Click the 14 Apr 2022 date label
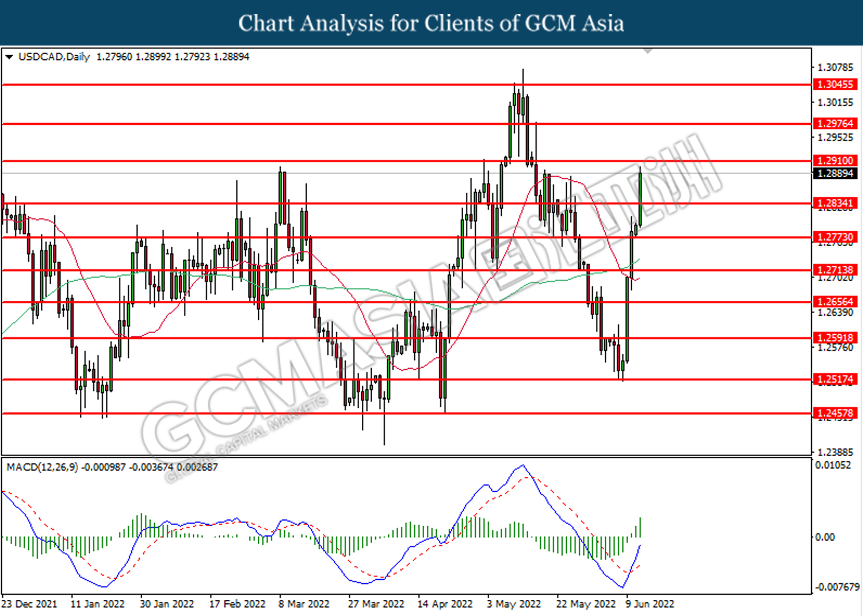The image size is (863, 616). (x=445, y=604)
